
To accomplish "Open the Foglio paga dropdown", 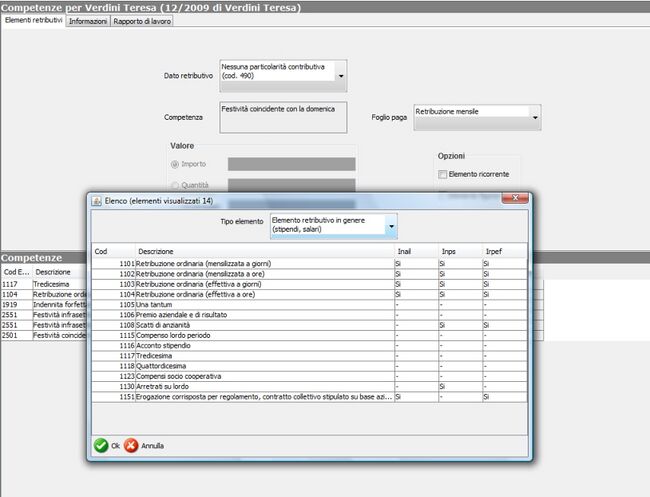I will pyautogui.click(x=535, y=118).
